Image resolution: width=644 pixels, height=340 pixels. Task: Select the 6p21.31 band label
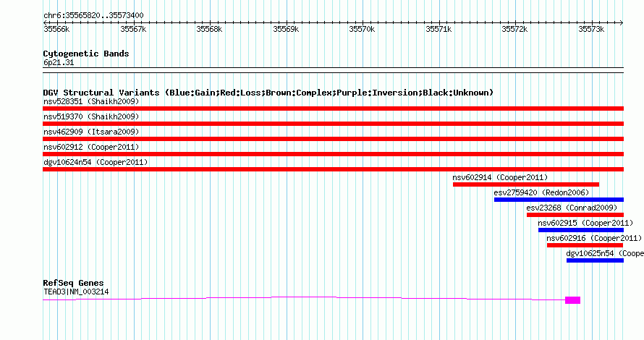59,62
